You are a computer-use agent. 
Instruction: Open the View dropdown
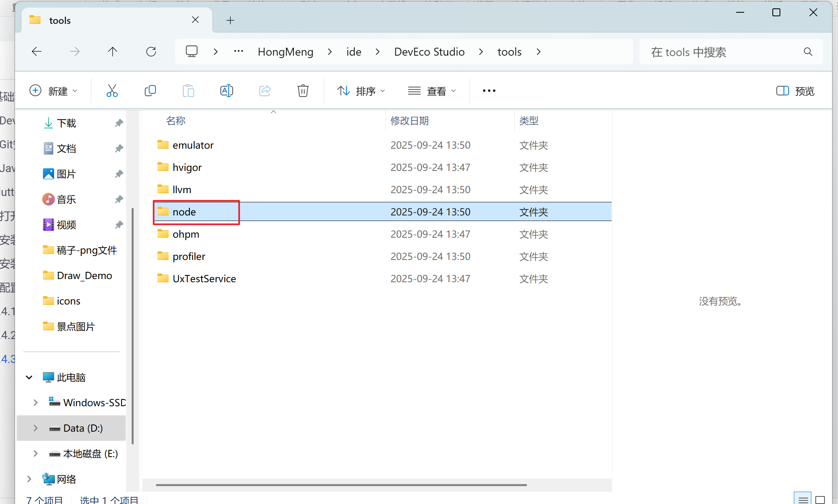click(432, 91)
